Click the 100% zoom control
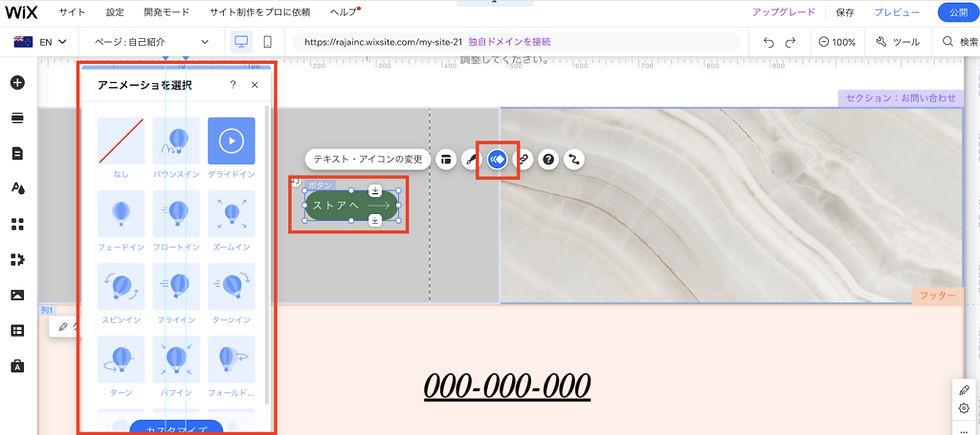980x435 pixels. tap(836, 42)
